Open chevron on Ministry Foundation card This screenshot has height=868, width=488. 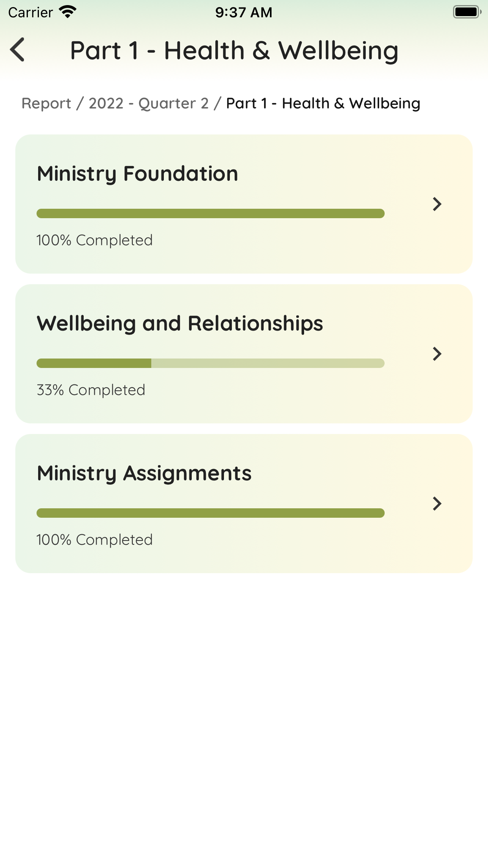pyautogui.click(x=437, y=204)
